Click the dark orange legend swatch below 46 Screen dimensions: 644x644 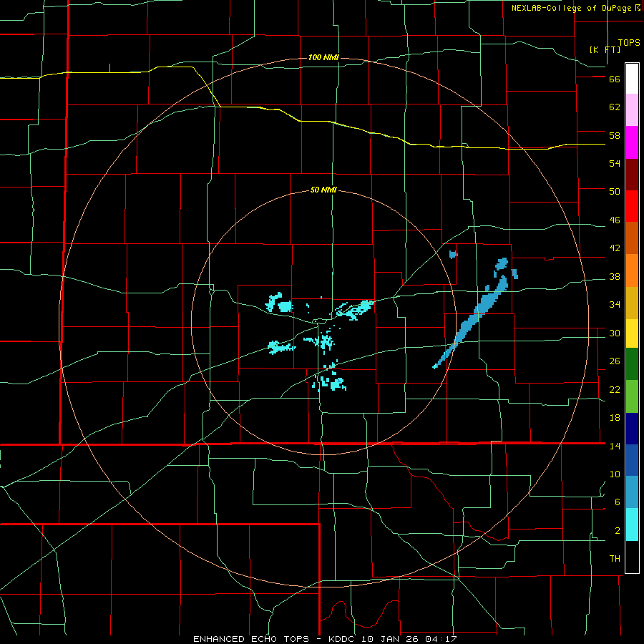[x=632, y=238]
